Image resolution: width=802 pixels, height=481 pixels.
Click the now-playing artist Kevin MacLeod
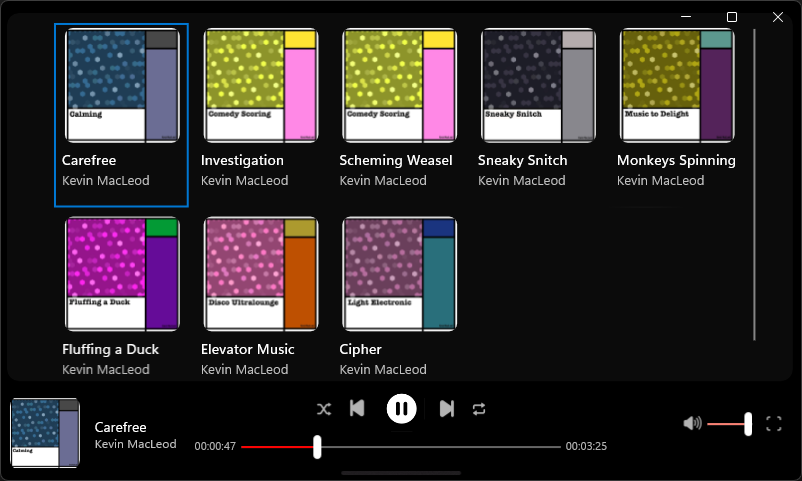click(136, 444)
